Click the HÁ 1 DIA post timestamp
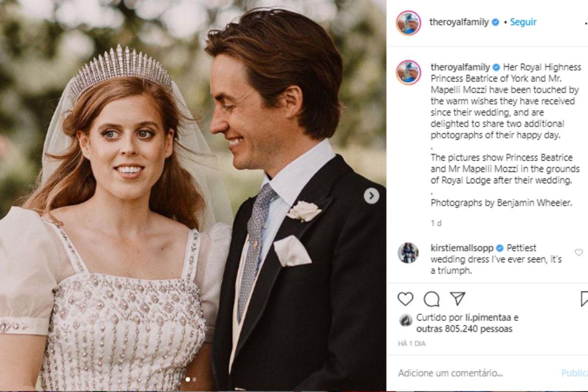The height and width of the screenshot is (392, 588). tap(412, 344)
